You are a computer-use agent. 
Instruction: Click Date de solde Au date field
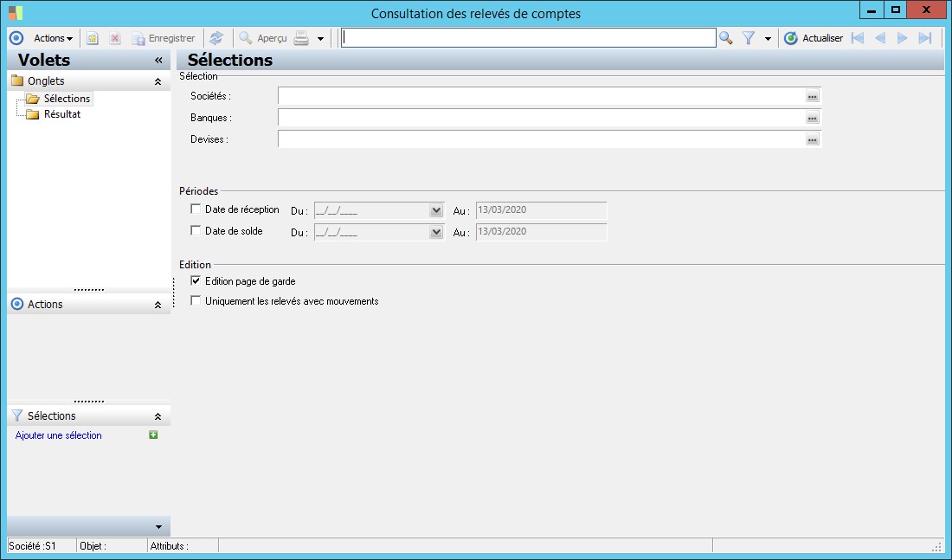[x=541, y=232]
